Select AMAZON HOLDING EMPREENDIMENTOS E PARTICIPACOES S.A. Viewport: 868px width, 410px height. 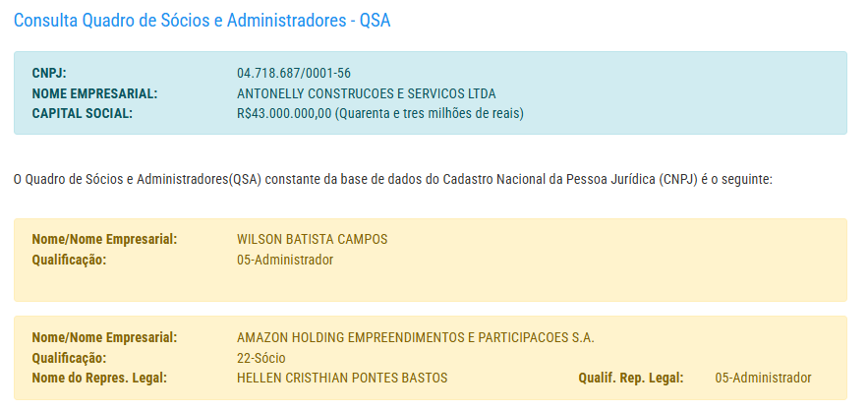click(x=416, y=338)
